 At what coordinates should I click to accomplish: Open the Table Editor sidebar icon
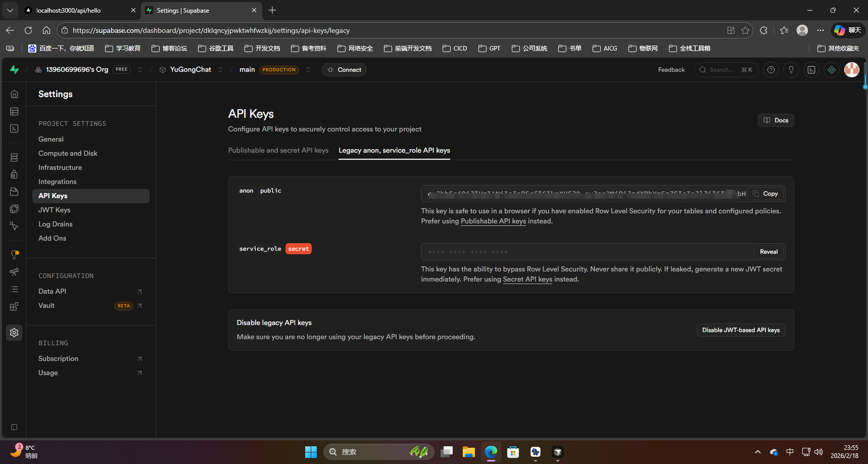(14, 111)
